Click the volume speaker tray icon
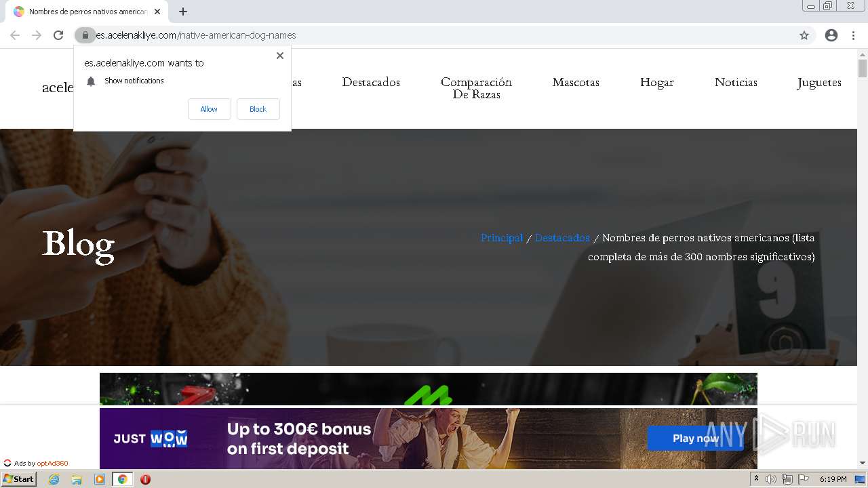 771,479
